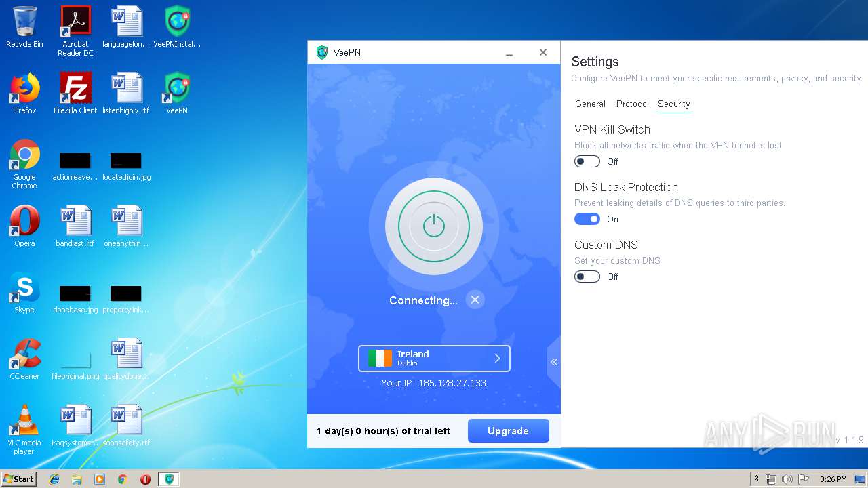Image resolution: width=868 pixels, height=488 pixels.
Task: Show hidden system tray icons
Action: [x=757, y=479]
